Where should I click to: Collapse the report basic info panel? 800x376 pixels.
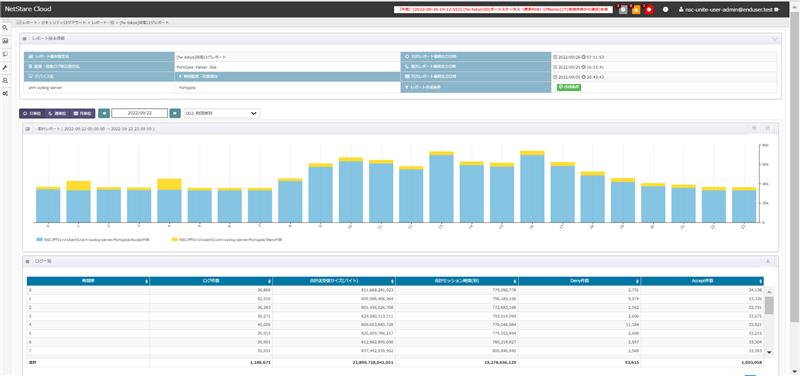(774, 39)
